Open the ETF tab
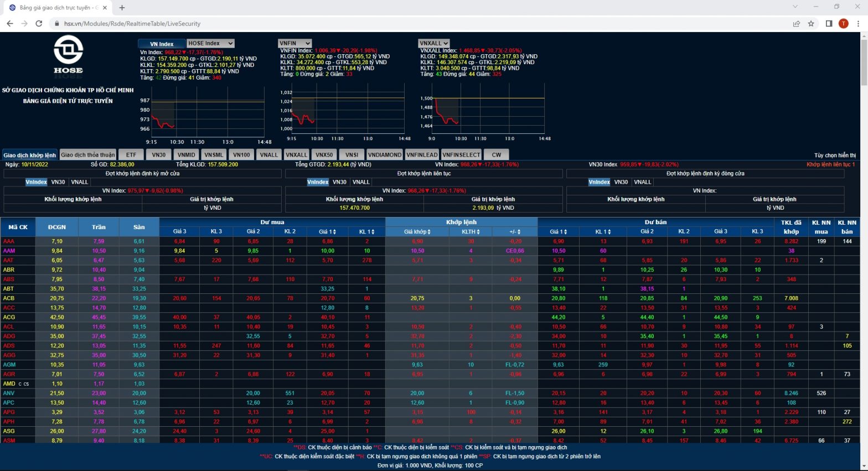 tap(131, 155)
